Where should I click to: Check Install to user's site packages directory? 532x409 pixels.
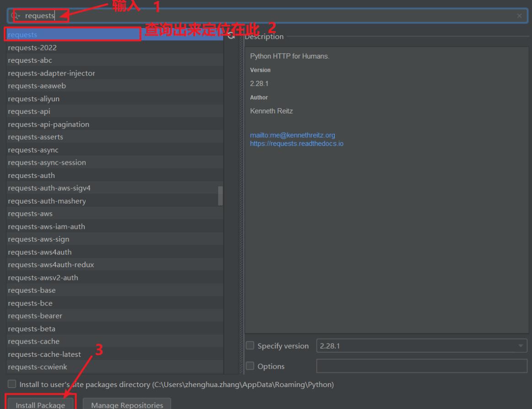(11, 384)
